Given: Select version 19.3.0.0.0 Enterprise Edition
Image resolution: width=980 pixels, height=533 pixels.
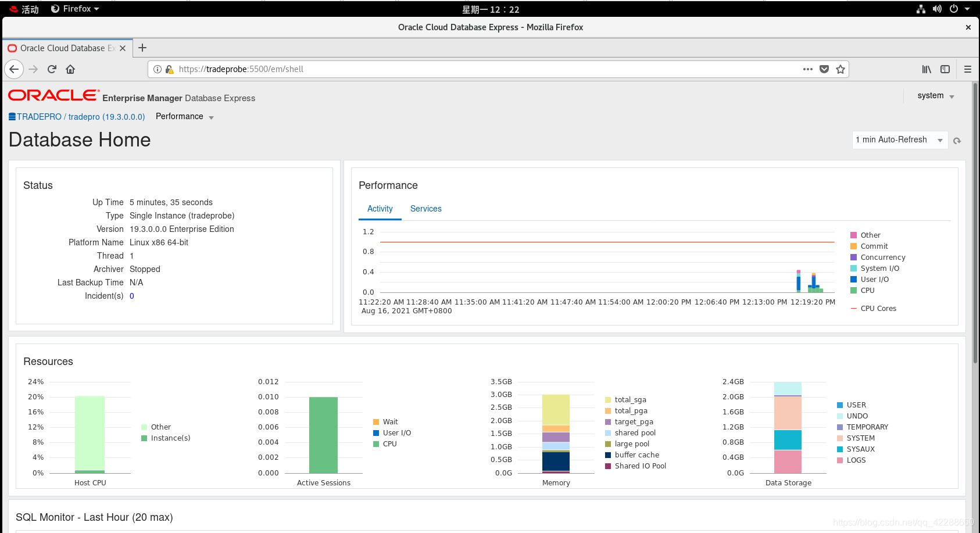Looking at the screenshot, I should [182, 229].
